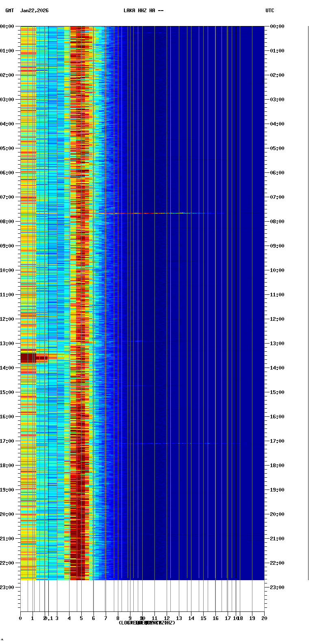
Task: Select the 20:00 label on right time axis
Action: pyautogui.click(x=277, y=514)
